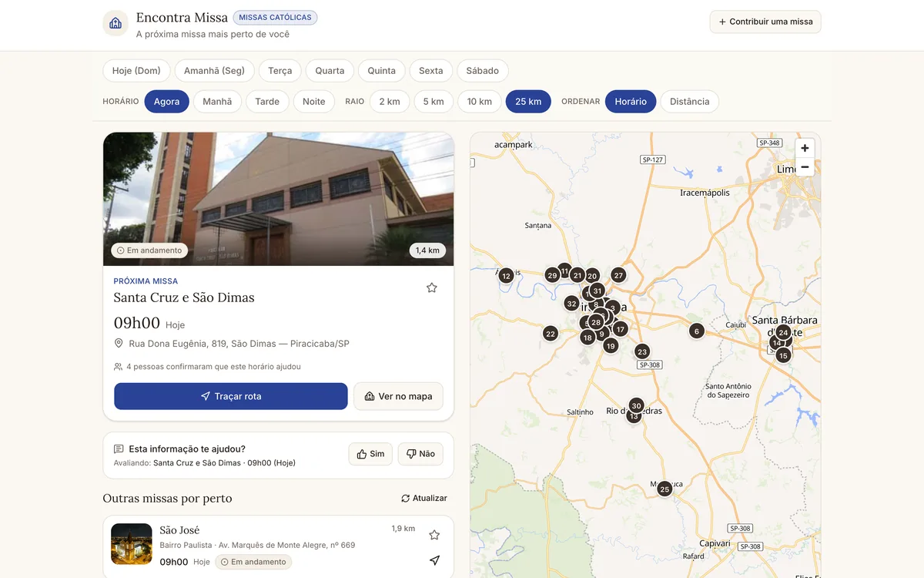Select map marker 28
The image size is (924, 578).
(596, 322)
